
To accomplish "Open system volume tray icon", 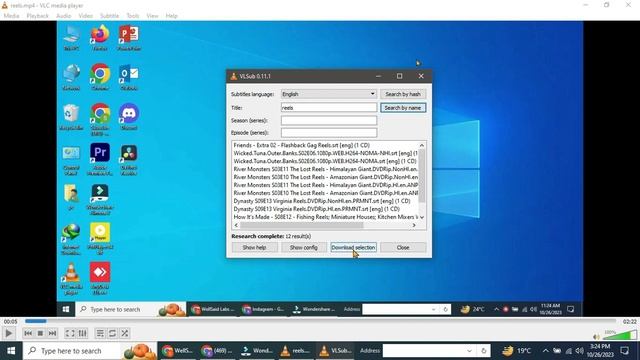I will [x=580, y=351].
